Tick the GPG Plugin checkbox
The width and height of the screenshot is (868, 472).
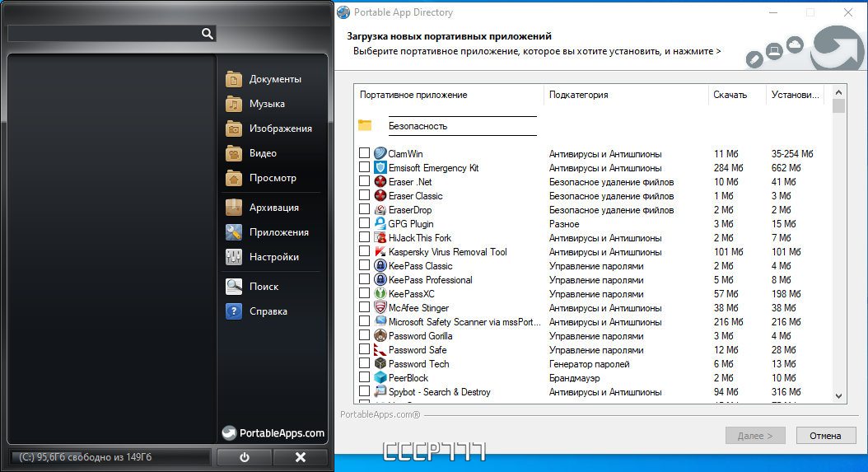coord(364,222)
